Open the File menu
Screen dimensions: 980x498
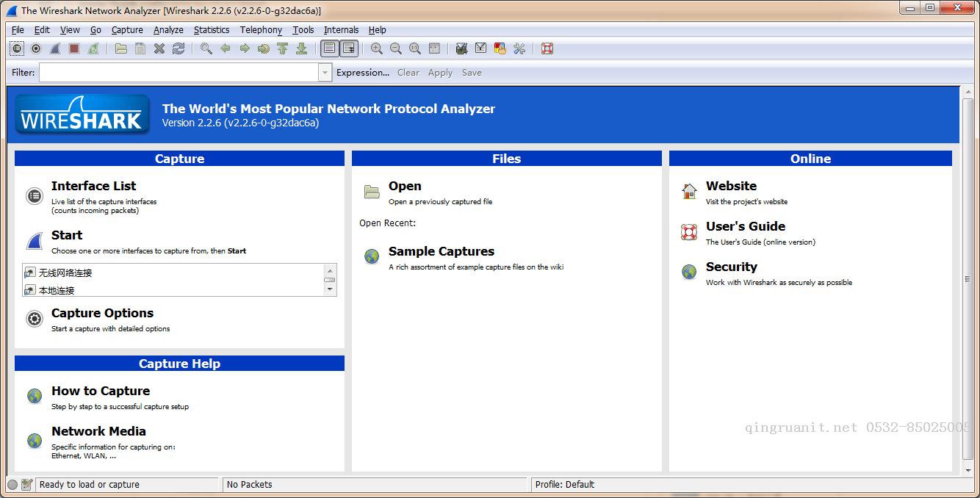coord(18,30)
